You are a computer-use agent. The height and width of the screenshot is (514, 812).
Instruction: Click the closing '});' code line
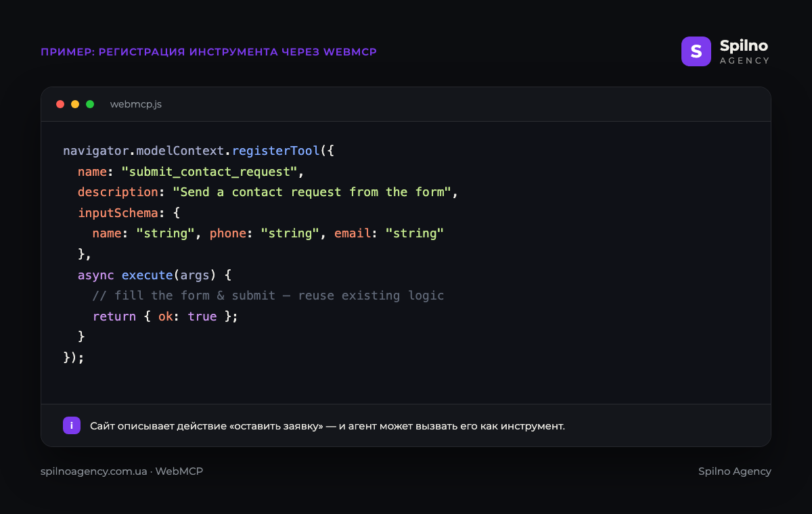pos(74,357)
